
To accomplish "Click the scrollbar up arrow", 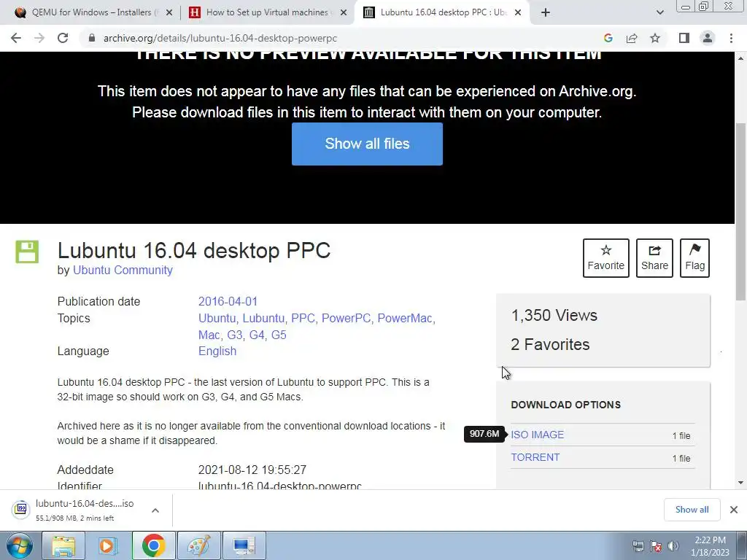I will (740, 58).
